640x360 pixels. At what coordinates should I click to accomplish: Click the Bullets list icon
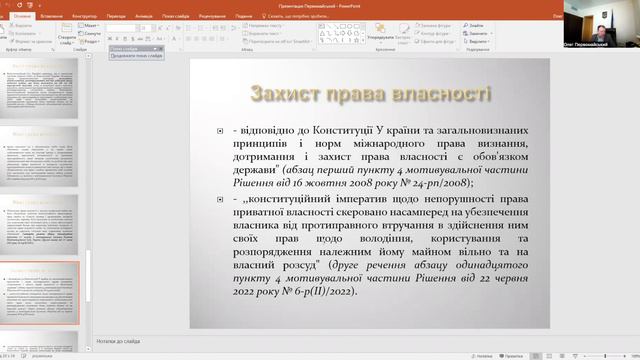189,28
